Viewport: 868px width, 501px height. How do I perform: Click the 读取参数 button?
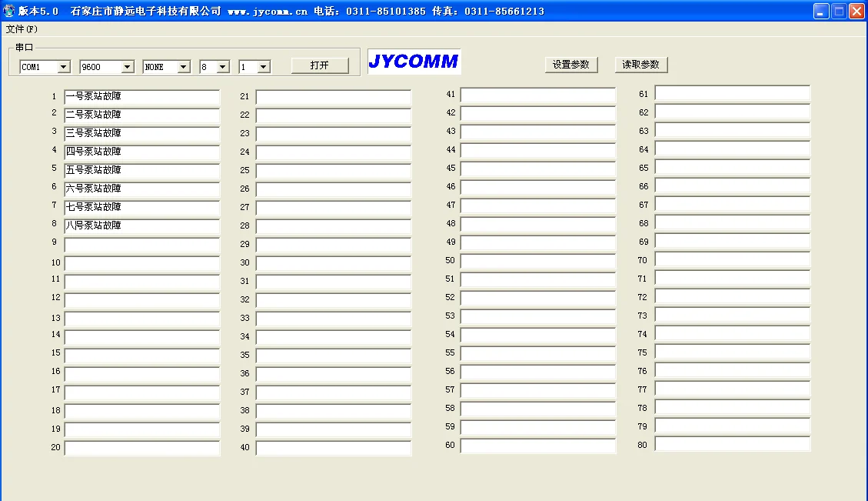pos(641,65)
